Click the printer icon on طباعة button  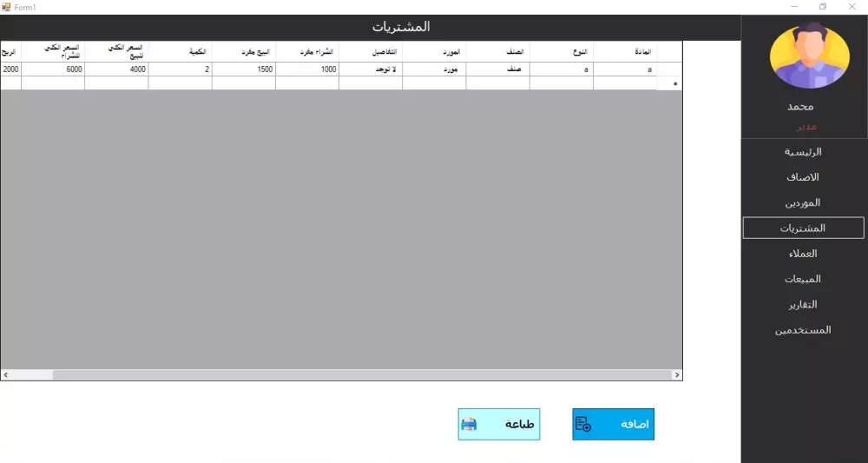pyautogui.click(x=469, y=424)
